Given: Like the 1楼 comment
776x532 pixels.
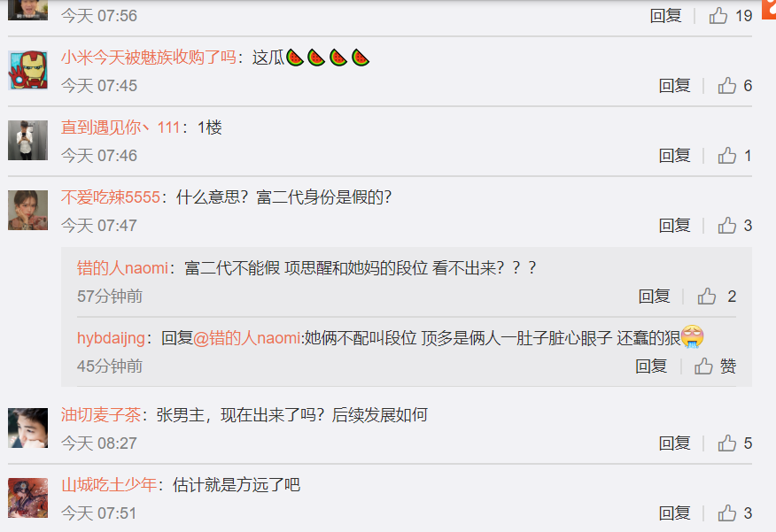Looking at the screenshot, I should tap(735, 156).
